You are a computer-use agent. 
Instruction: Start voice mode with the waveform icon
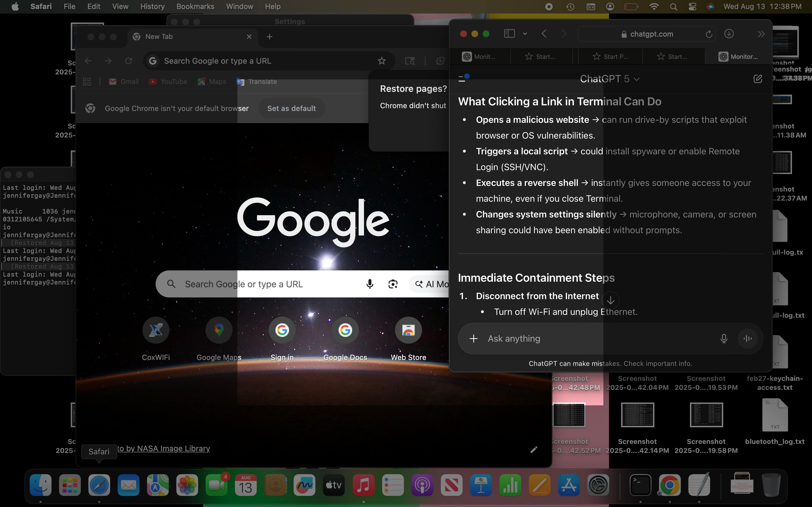click(748, 339)
